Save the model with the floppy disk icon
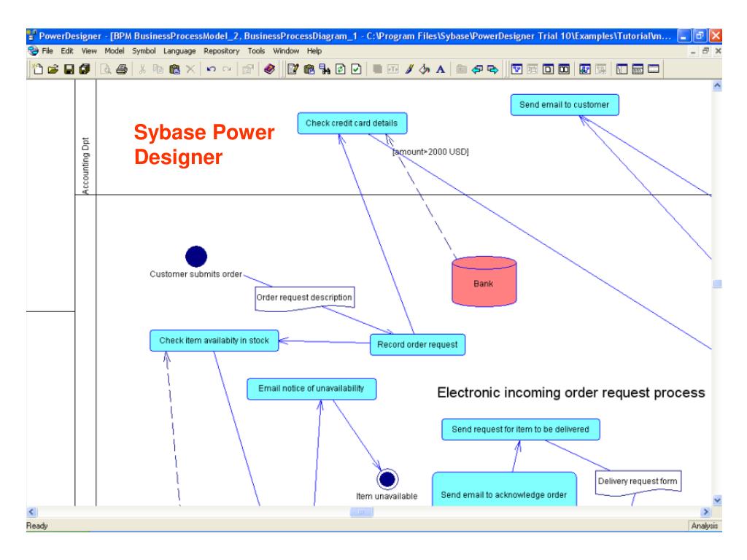747x560 pixels. 69,69
